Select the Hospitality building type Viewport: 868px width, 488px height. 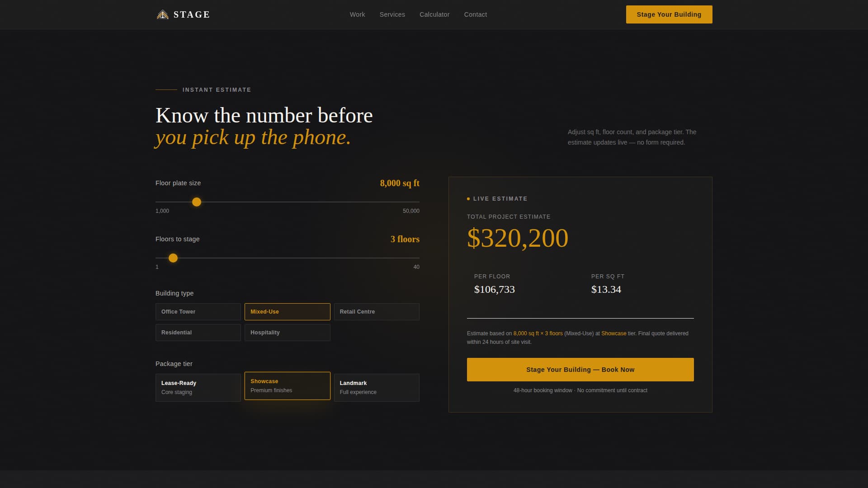pos(287,332)
